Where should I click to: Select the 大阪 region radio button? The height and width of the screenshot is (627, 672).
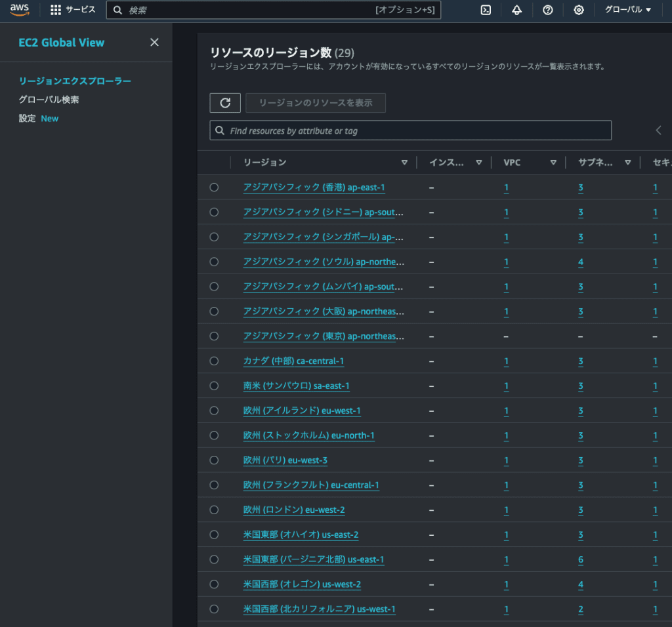tap(214, 312)
